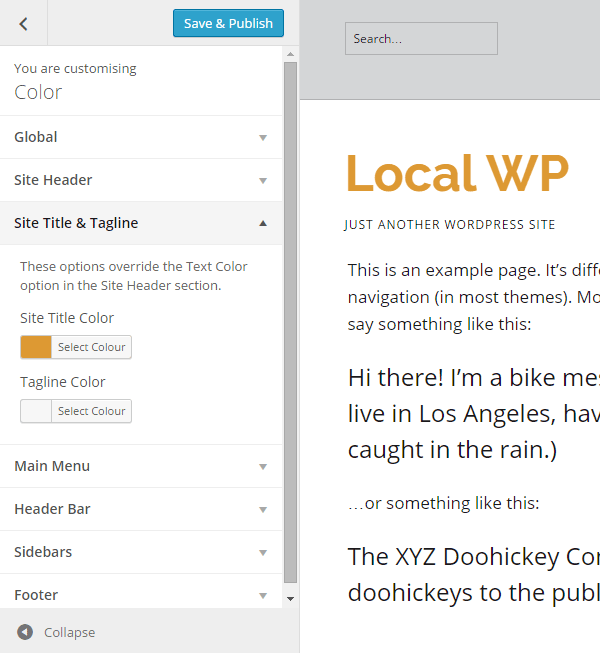Click the Collapse circle arrow icon
600x653 pixels.
pyautogui.click(x=25, y=632)
